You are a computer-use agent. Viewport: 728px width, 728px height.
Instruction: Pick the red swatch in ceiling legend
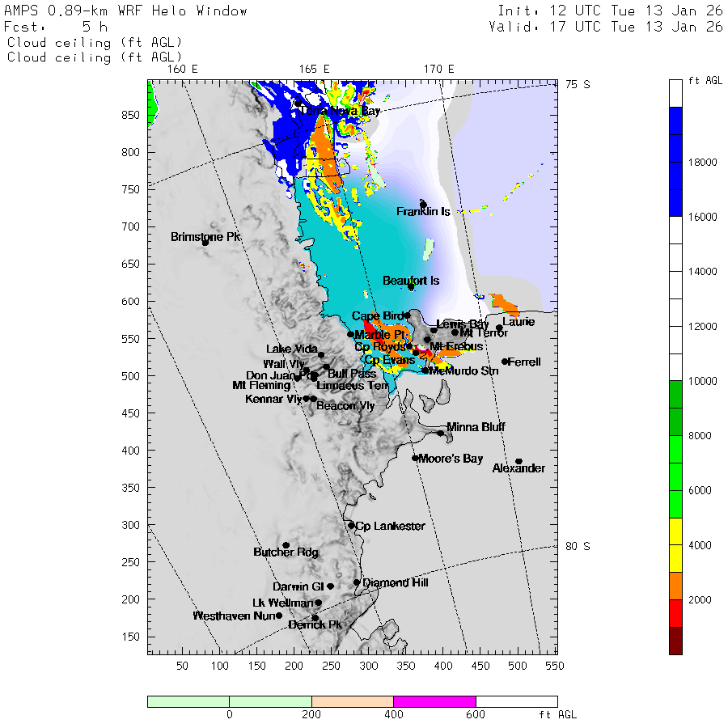[675, 613]
